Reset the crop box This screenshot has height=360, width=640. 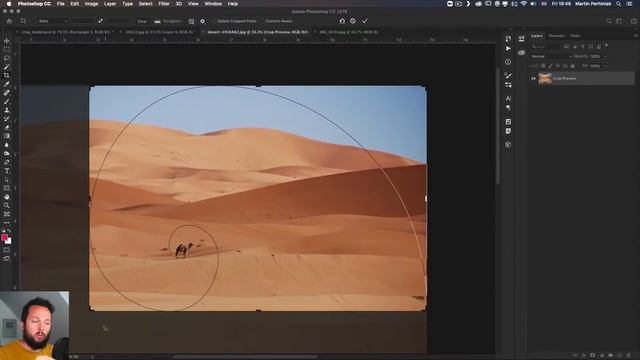[342, 21]
